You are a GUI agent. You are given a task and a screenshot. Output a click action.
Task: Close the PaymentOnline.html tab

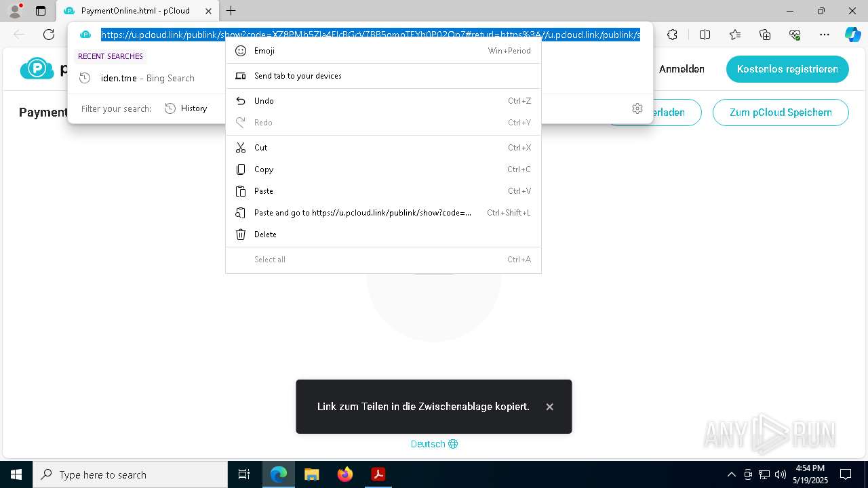click(209, 11)
